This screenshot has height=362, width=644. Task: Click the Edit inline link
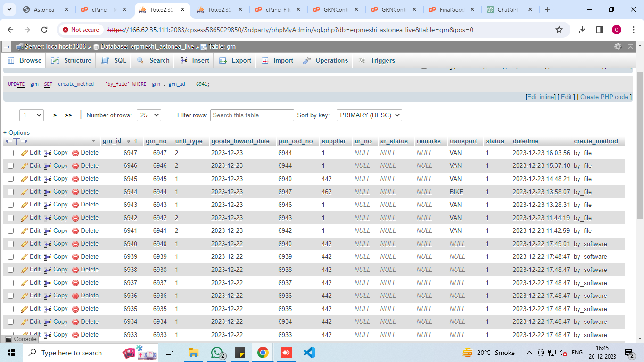click(541, 97)
